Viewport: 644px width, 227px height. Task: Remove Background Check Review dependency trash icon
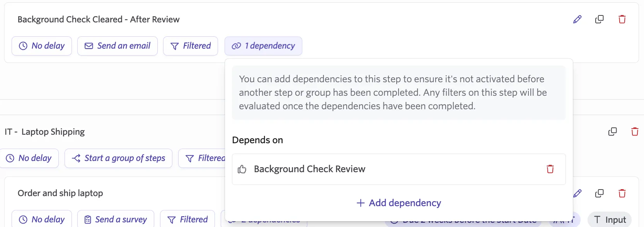[x=550, y=169]
